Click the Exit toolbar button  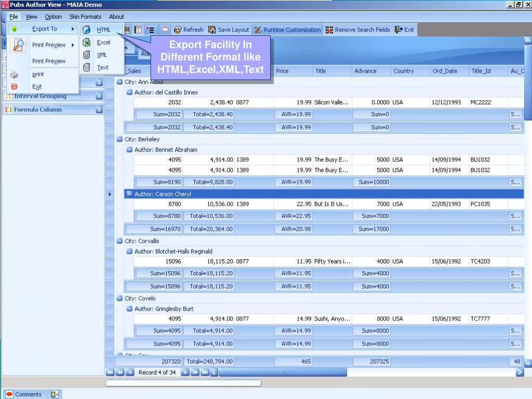[x=405, y=30]
